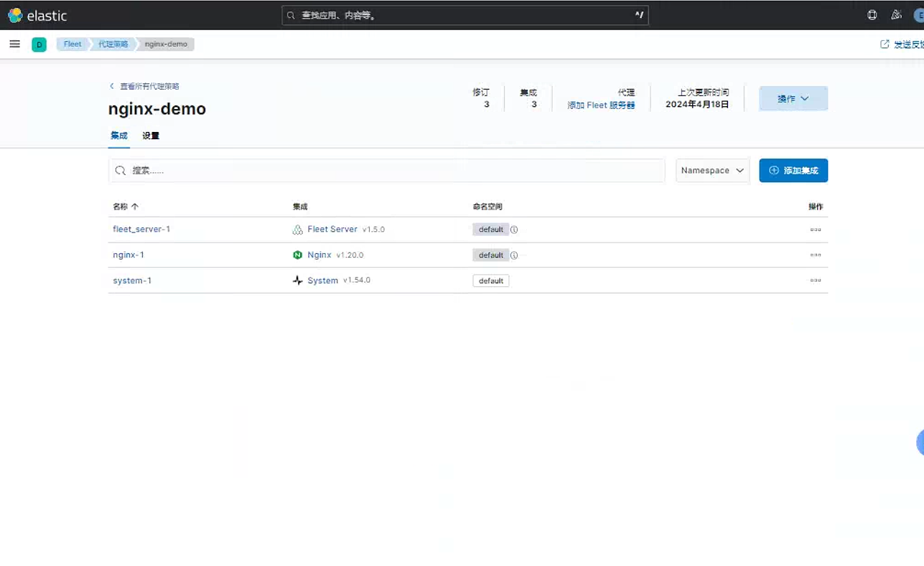Click the Fleet Server integration name link
The height and width of the screenshot is (566, 924).
[x=332, y=230]
